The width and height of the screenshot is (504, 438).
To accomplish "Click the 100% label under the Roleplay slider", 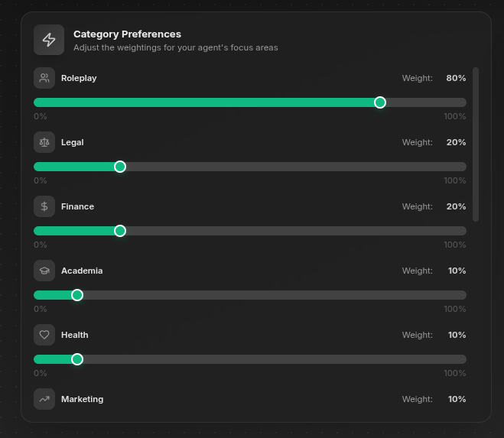I will (x=455, y=116).
